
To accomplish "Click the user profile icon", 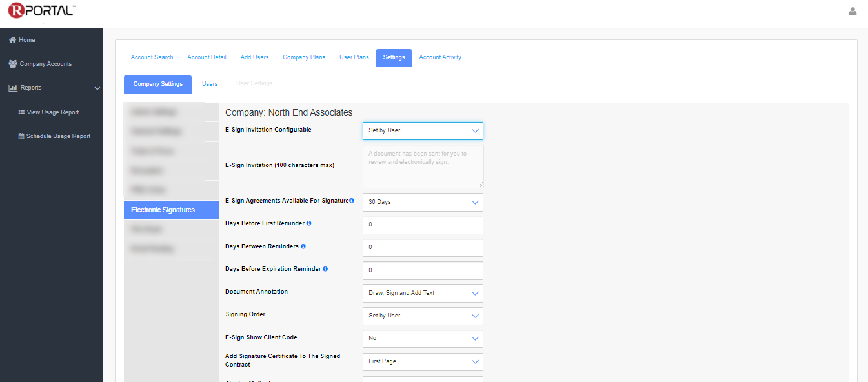I will click(x=853, y=12).
